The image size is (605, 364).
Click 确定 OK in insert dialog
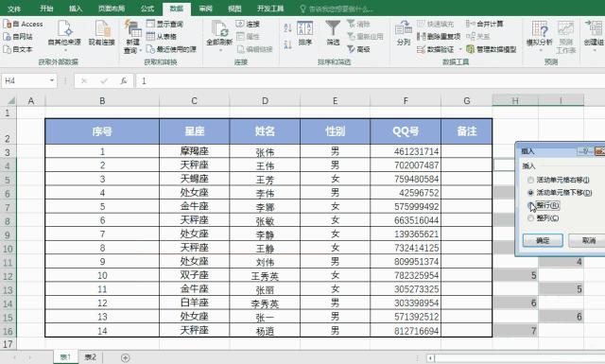[543, 240]
